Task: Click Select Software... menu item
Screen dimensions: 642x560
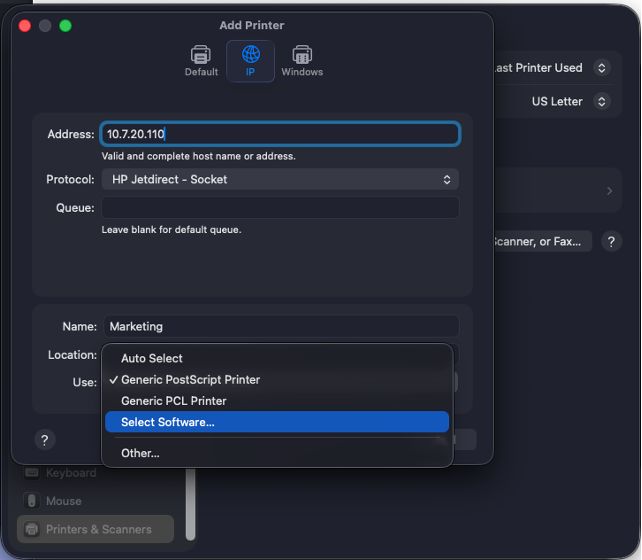Action: click(x=168, y=422)
